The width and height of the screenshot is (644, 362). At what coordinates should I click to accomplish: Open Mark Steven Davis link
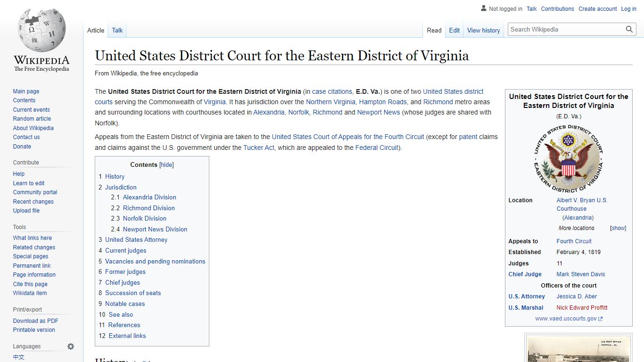click(x=581, y=274)
